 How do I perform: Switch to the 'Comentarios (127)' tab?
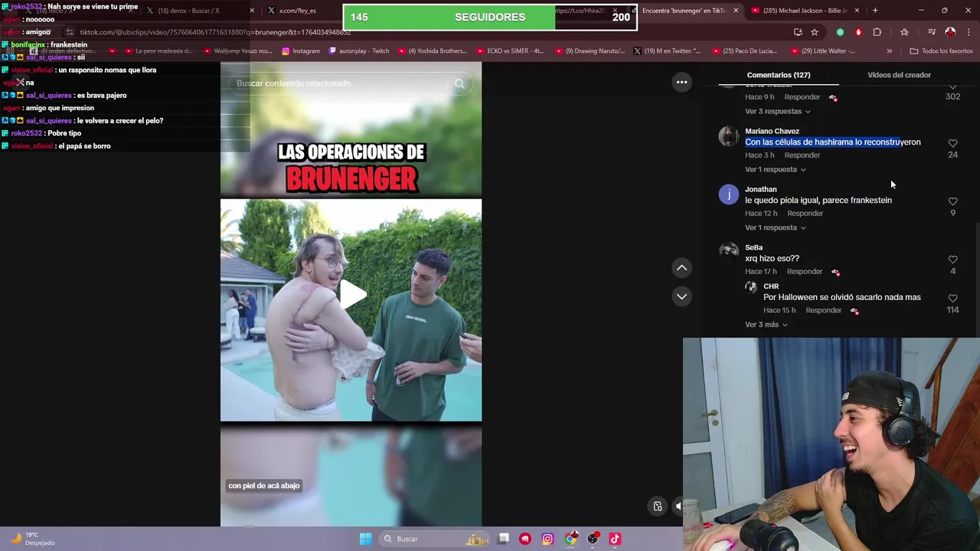[x=779, y=75]
